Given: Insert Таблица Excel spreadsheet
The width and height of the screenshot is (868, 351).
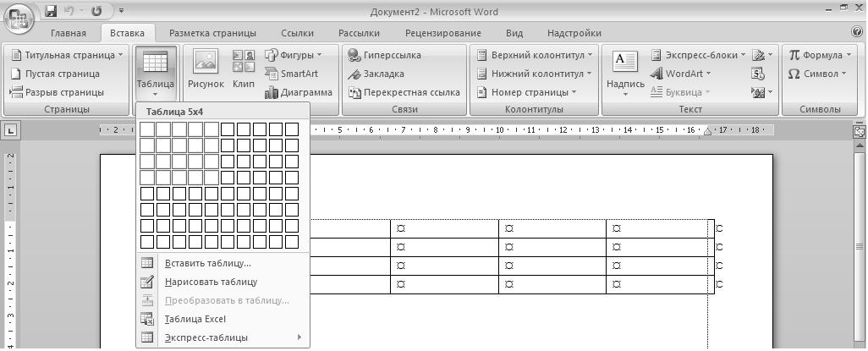Looking at the screenshot, I should 222,319.
